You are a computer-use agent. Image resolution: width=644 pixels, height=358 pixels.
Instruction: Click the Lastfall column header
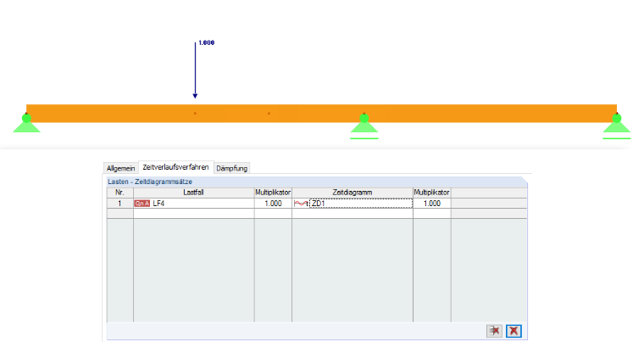(x=194, y=193)
